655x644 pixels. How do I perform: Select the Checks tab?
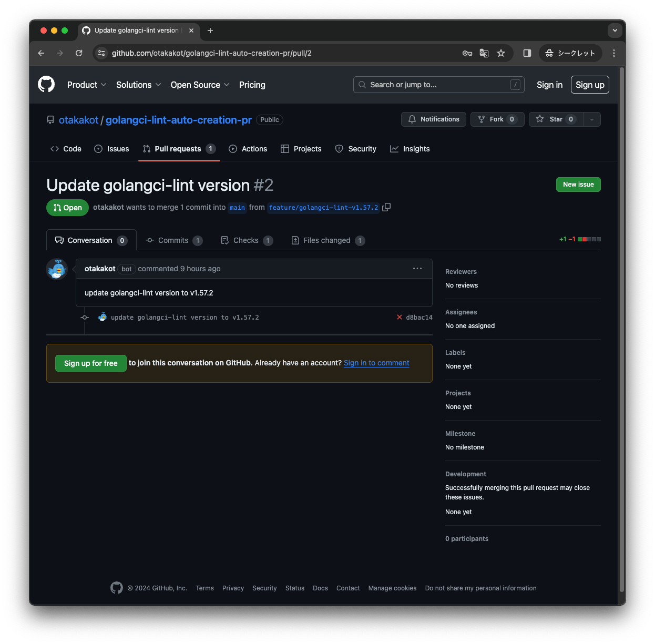[247, 240]
